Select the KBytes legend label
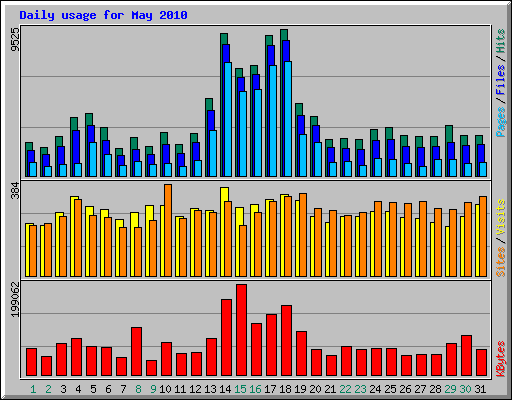Image resolution: width=512 pixels, height=400 pixels. (500, 359)
